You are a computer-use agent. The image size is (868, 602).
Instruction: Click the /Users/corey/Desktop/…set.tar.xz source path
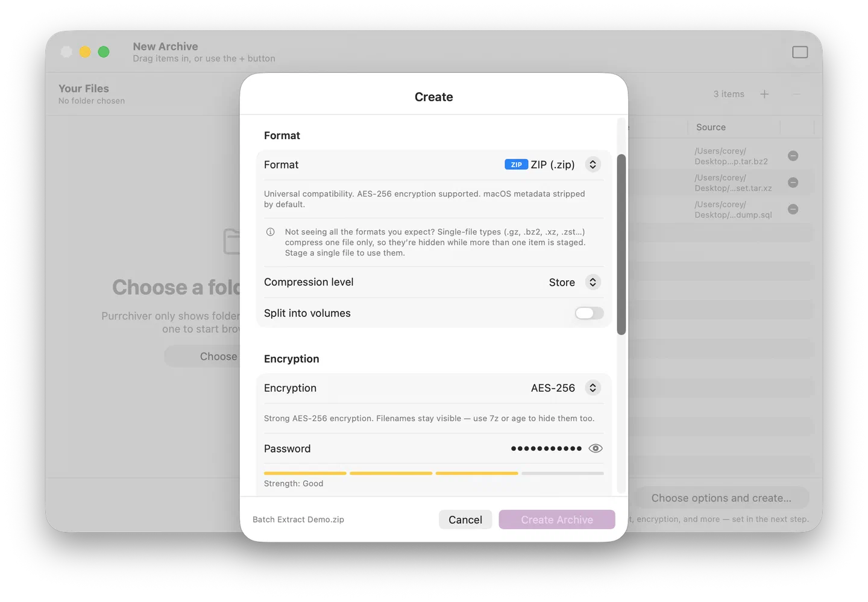(x=733, y=183)
